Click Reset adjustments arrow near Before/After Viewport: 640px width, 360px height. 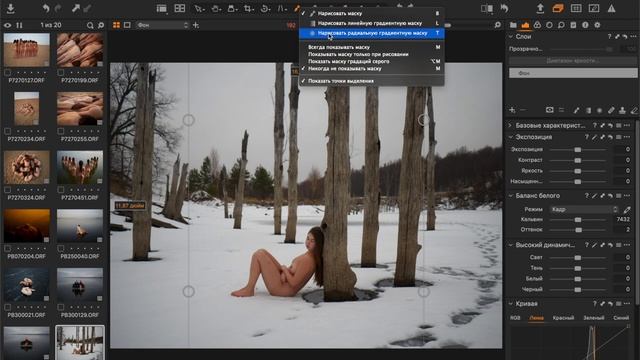click(504, 8)
